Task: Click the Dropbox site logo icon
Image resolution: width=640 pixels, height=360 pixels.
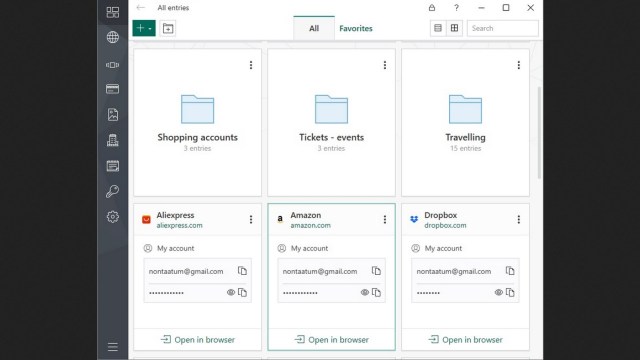Action: (414, 220)
